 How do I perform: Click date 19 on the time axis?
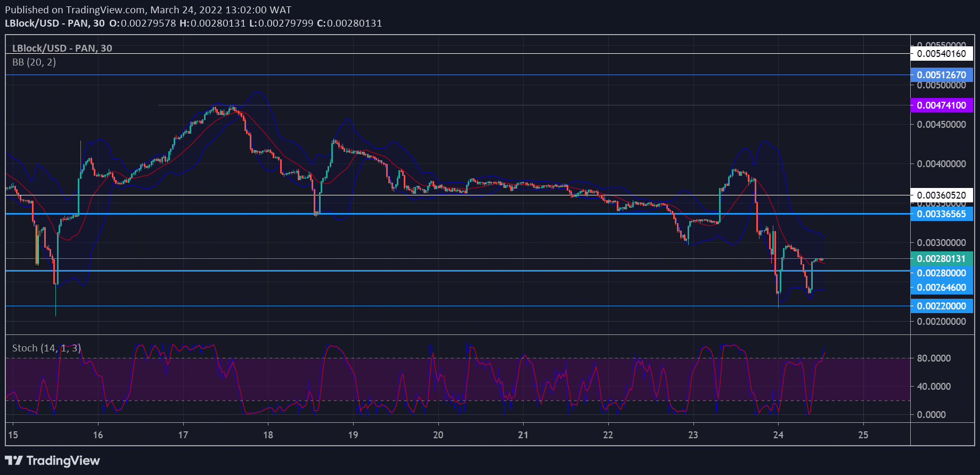pos(353,435)
